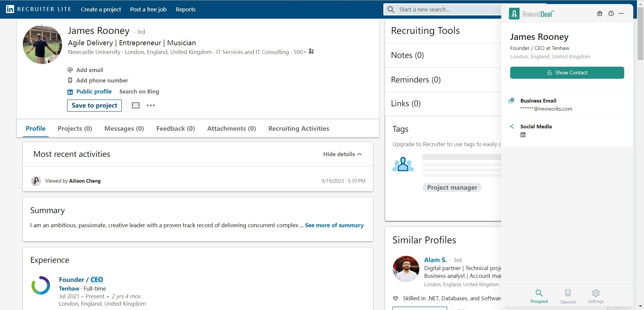Click the Founder / CEO job title link
This screenshot has width=644, height=310.
click(81, 280)
